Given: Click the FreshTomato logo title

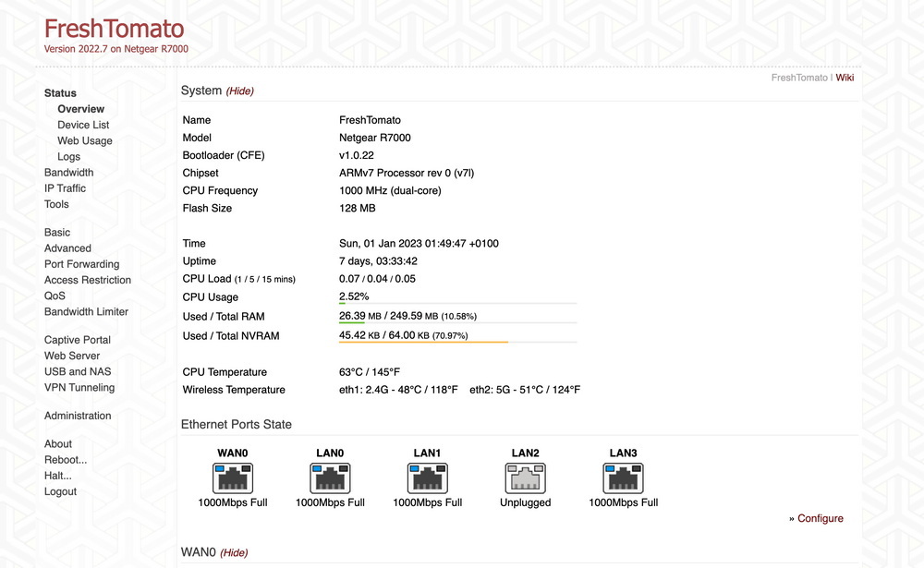Looking at the screenshot, I should pos(115,29).
